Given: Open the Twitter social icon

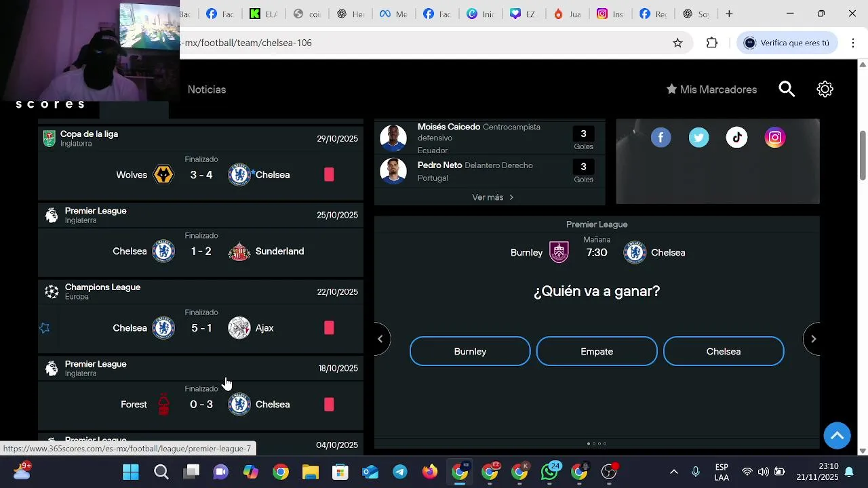Looking at the screenshot, I should 698,138.
